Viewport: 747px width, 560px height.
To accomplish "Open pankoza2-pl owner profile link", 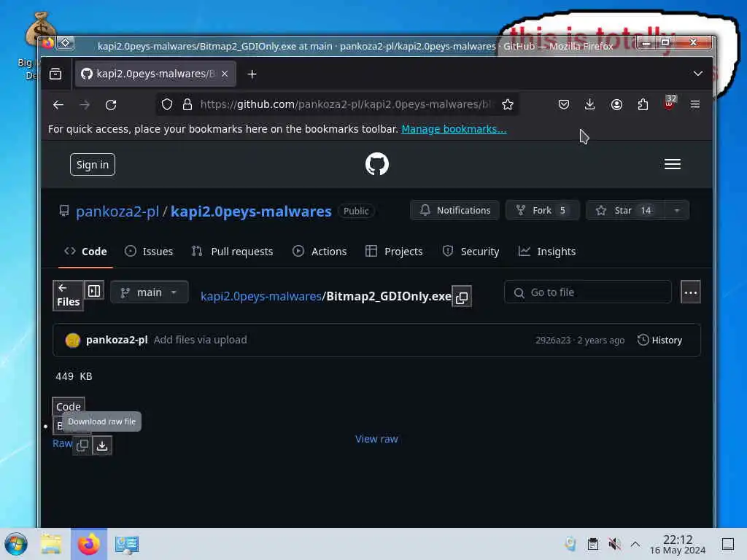I will [x=117, y=211].
